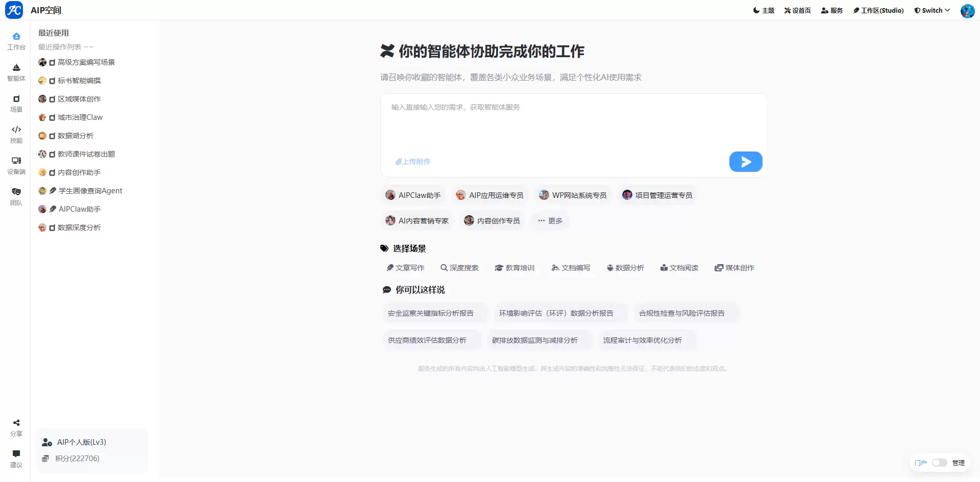Click the AIP logo icon
980x482 pixels.
click(14, 10)
